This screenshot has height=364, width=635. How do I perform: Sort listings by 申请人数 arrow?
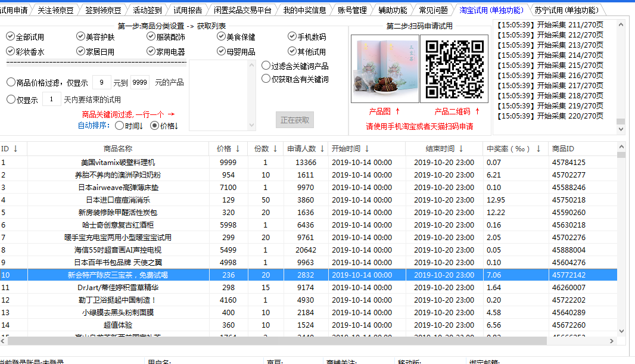point(322,149)
